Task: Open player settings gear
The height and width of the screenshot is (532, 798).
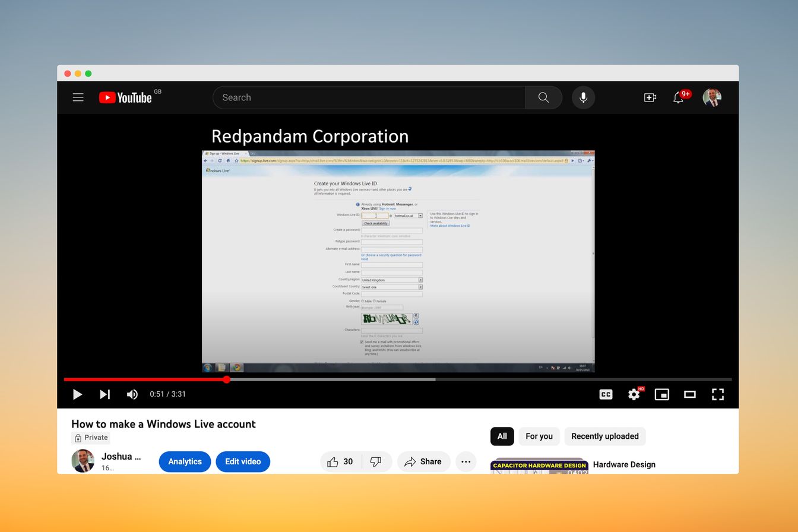Action: point(634,394)
